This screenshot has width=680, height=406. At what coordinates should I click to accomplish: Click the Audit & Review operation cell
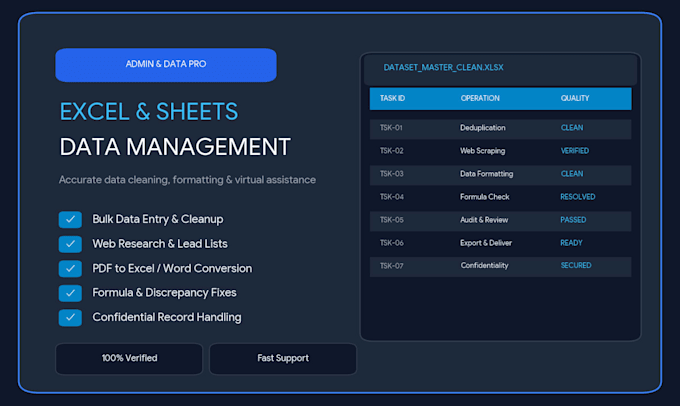[x=484, y=220]
